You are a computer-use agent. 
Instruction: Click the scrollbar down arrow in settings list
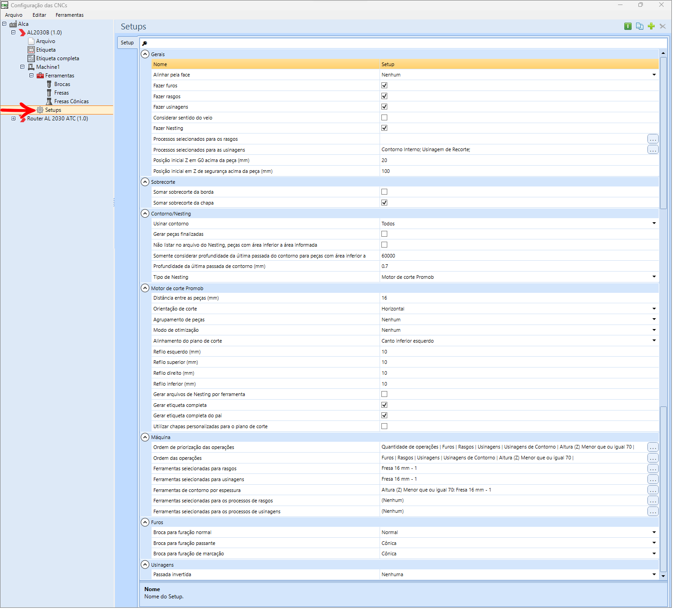tap(663, 576)
